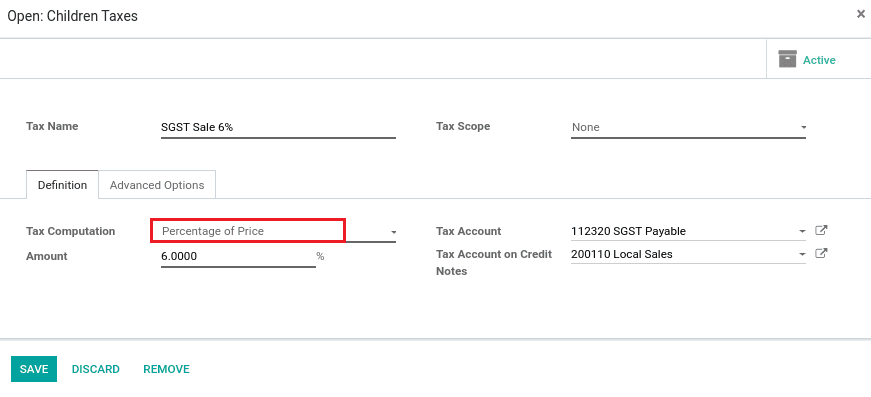
Task: Click the Tax Name label
Action: pos(52,126)
